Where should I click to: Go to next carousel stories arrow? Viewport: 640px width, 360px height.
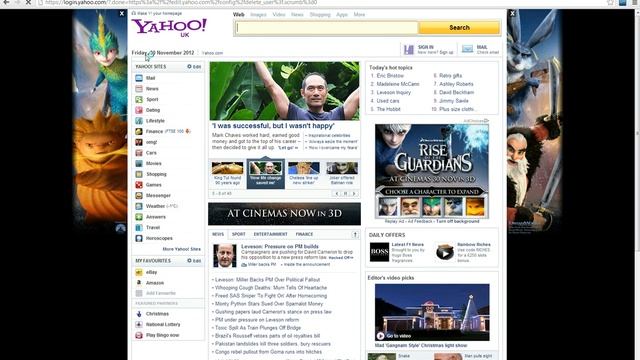click(x=354, y=193)
